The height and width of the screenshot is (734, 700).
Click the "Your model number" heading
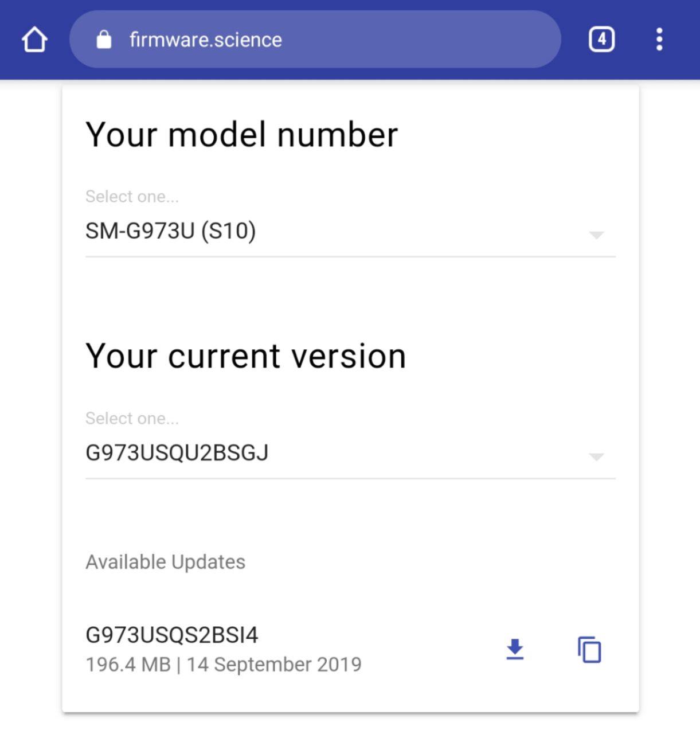click(x=241, y=135)
